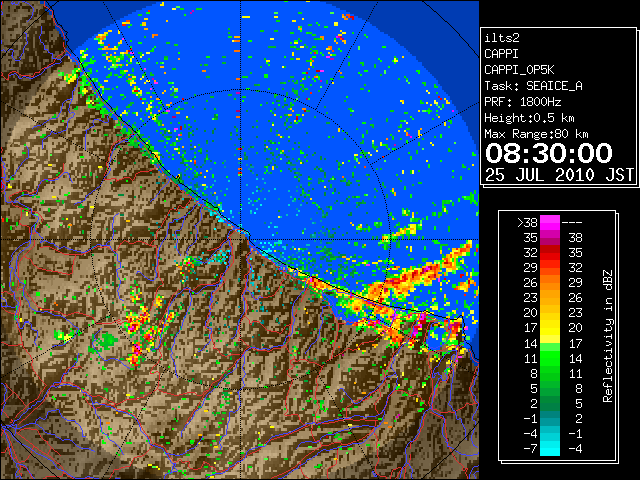
Task: Select the cyan -7 to -4 dBZ swatch
Action: (550, 448)
